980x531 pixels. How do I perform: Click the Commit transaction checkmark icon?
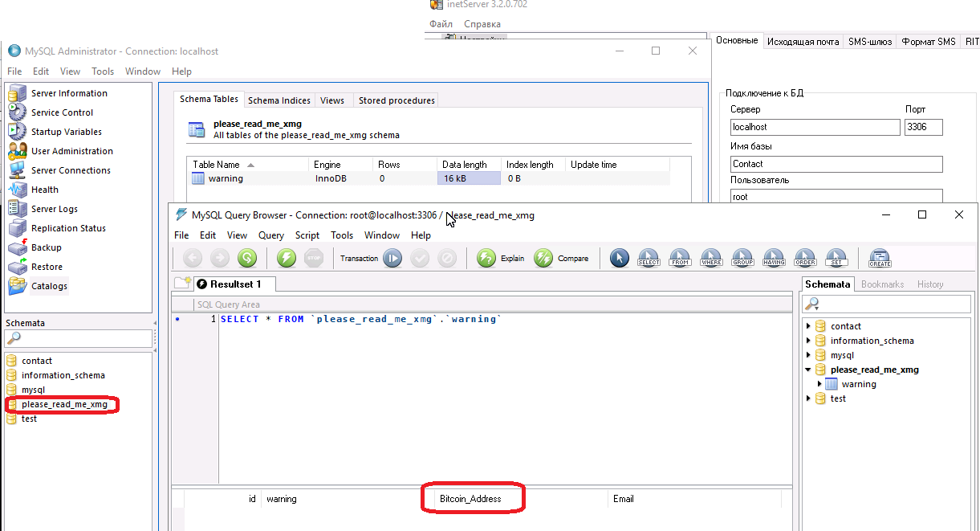(420, 258)
